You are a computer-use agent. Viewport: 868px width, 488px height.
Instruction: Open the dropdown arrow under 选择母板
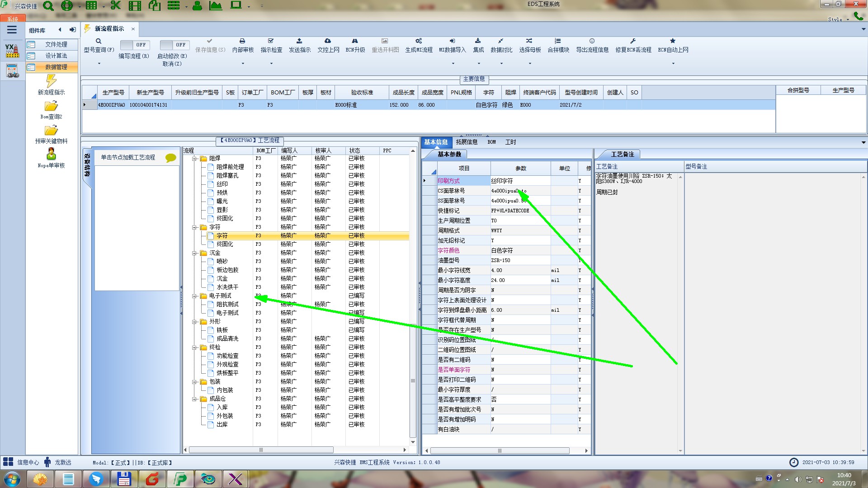(x=530, y=63)
